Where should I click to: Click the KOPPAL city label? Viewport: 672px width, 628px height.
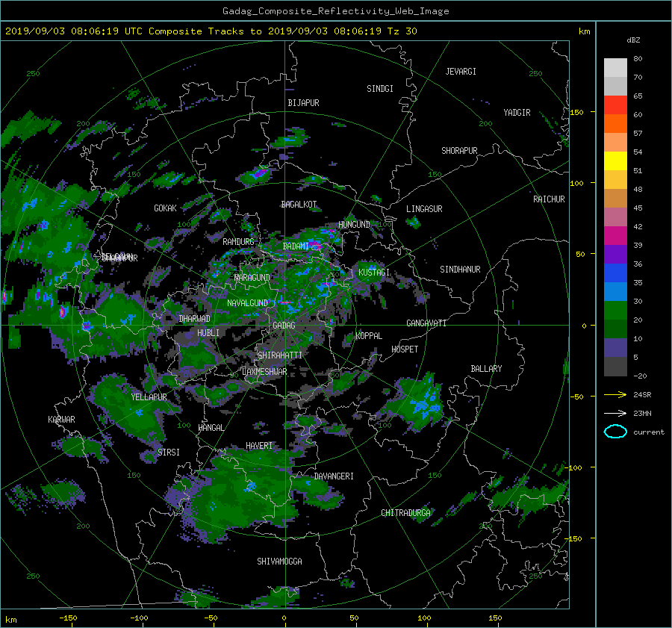pos(369,336)
